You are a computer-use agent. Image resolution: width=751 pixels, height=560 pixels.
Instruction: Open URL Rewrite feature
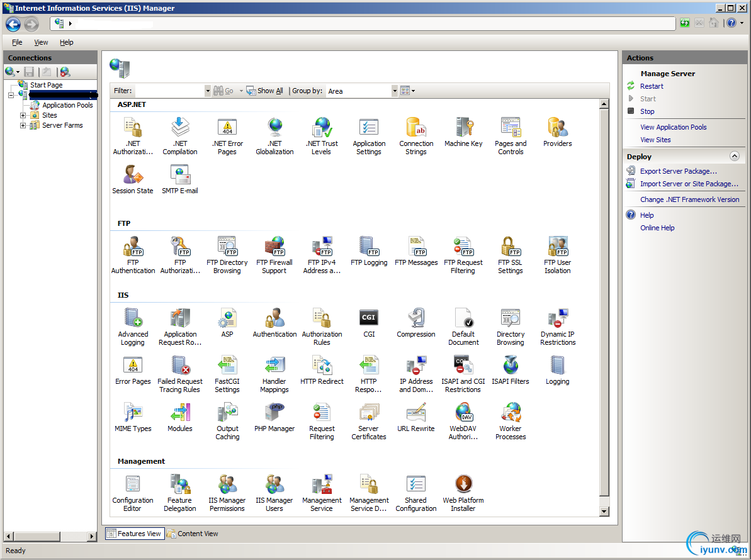click(x=415, y=417)
